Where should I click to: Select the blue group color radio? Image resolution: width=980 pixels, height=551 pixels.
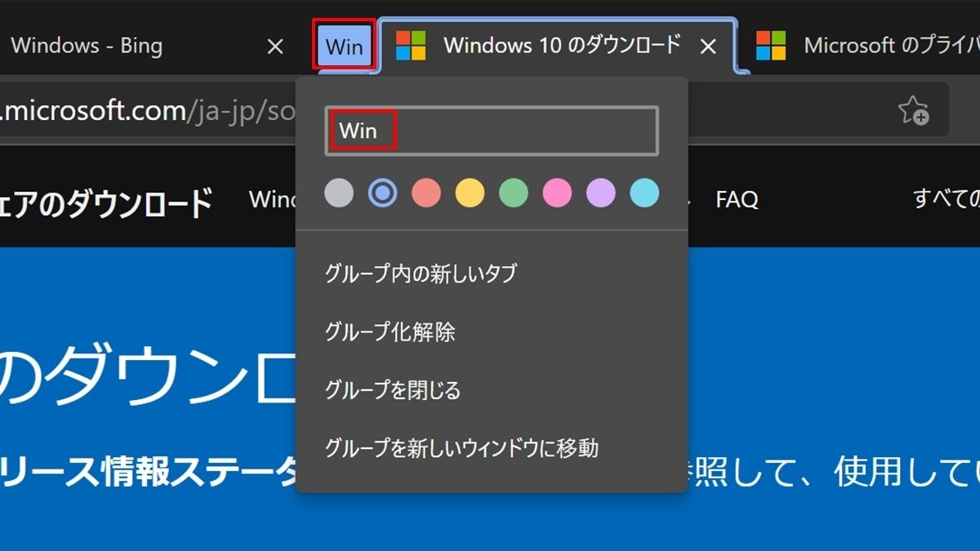tap(382, 193)
